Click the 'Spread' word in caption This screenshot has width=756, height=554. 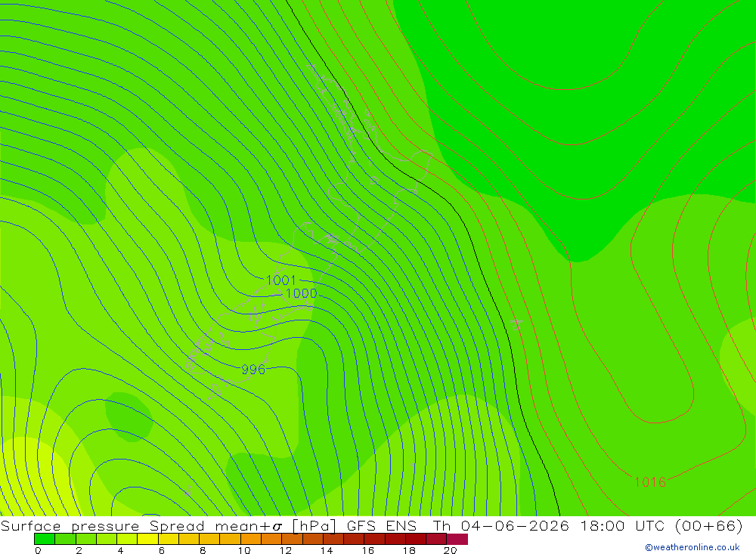pyautogui.click(x=178, y=526)
